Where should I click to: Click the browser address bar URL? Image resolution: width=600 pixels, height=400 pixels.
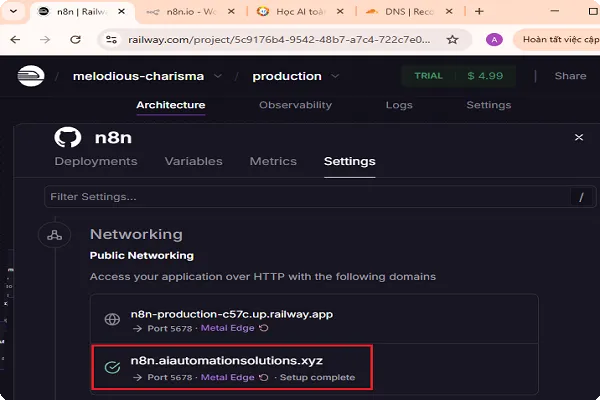click(x=279, y=40)
